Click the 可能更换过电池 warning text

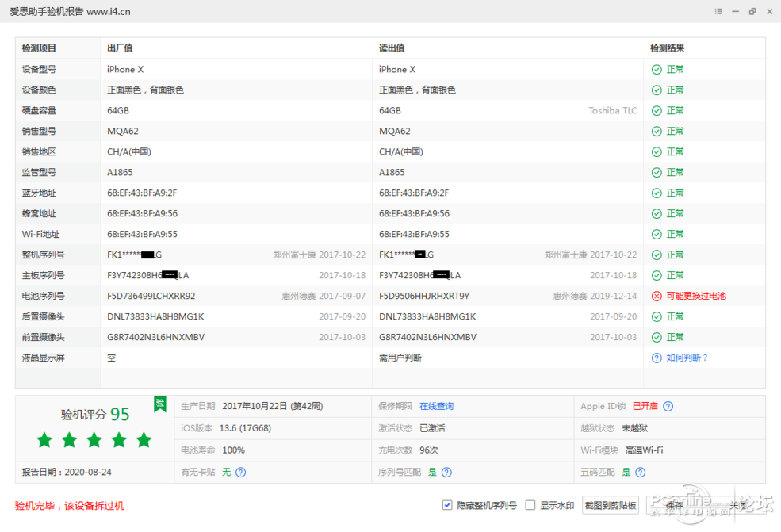(696, 296)
